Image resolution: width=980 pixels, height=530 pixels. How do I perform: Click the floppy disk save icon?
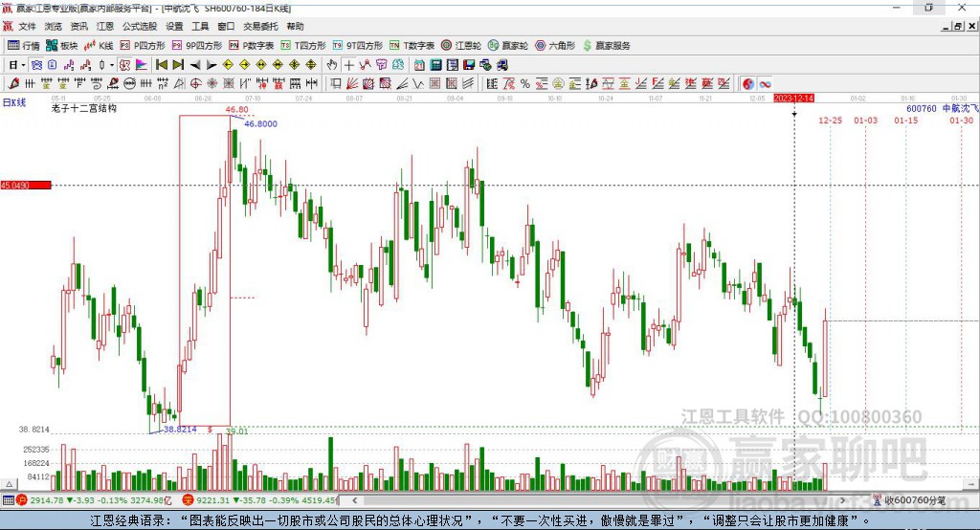point(469,65)
